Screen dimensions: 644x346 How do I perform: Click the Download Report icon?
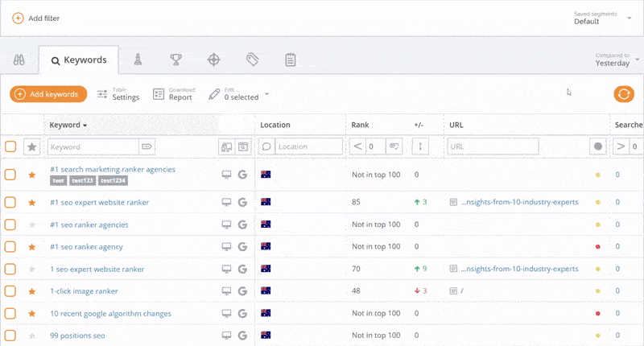[x=159, y=94]
